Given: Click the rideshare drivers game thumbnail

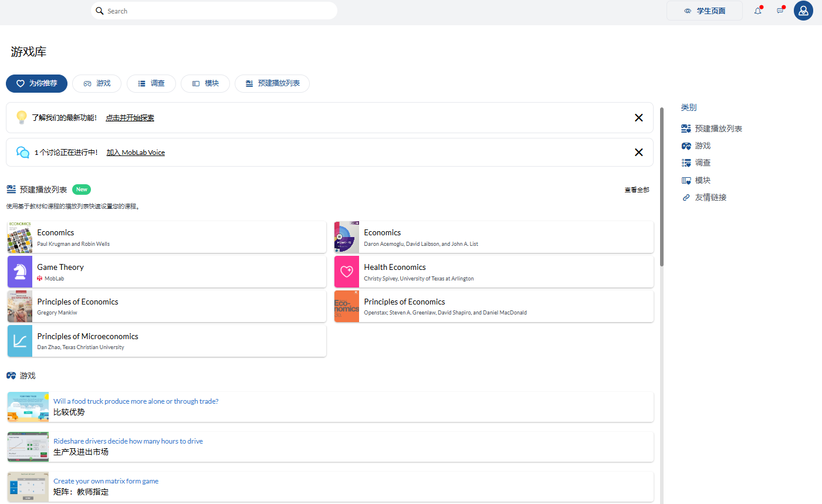Looking at the screenshot, I should 28,447.
